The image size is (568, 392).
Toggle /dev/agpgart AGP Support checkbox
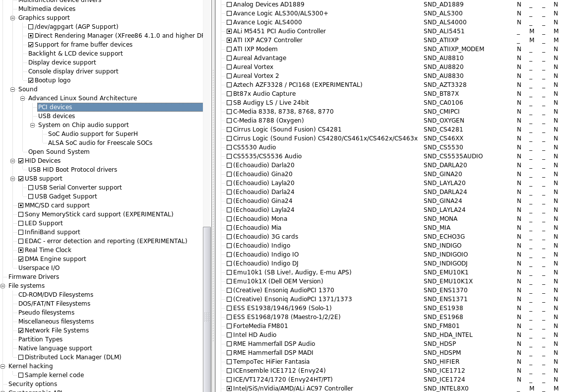click(x=31, y=27)
